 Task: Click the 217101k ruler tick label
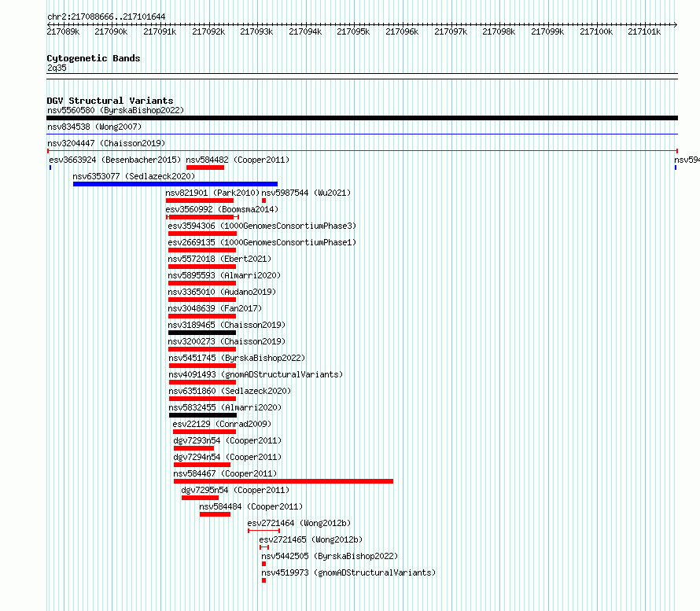644,31
